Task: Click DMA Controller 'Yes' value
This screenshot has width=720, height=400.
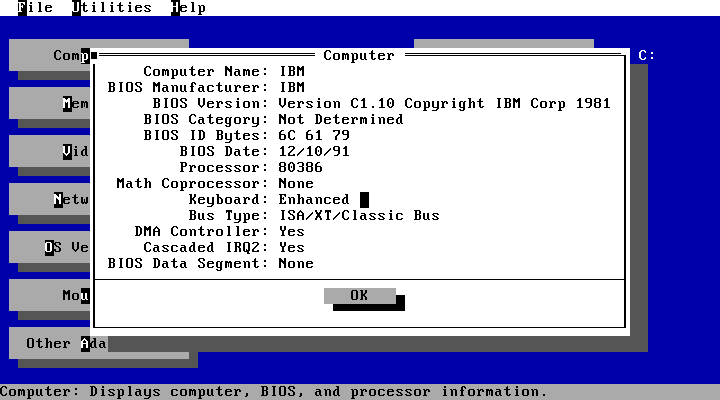Action: click(292, 231)
